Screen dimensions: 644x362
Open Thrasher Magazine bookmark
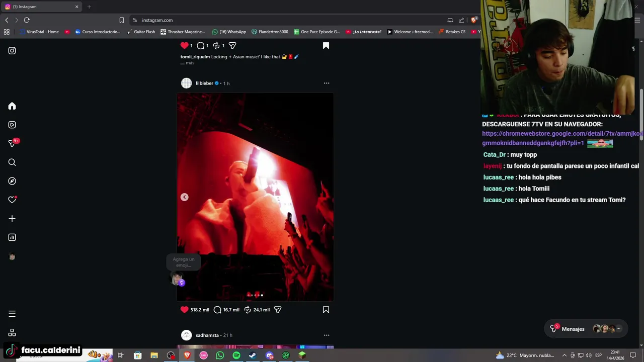pos(183,32)
